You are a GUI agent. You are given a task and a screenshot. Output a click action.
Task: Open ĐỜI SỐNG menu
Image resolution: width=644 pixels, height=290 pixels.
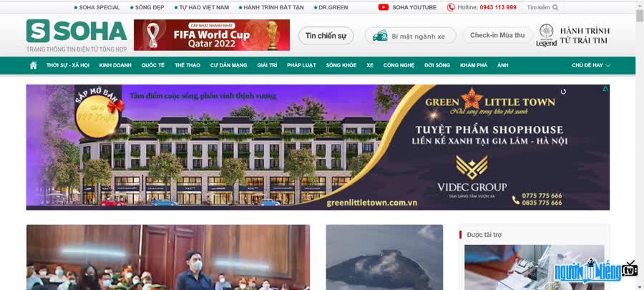click(437, 65)
